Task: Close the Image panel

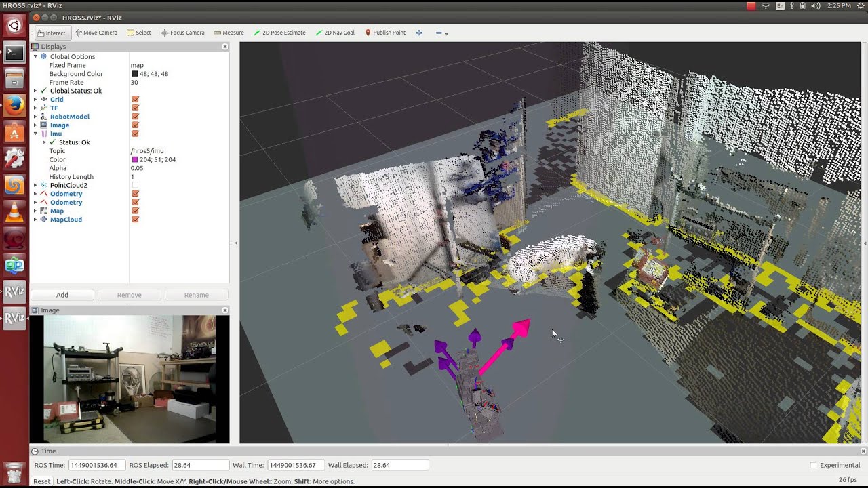Action: 225,310
